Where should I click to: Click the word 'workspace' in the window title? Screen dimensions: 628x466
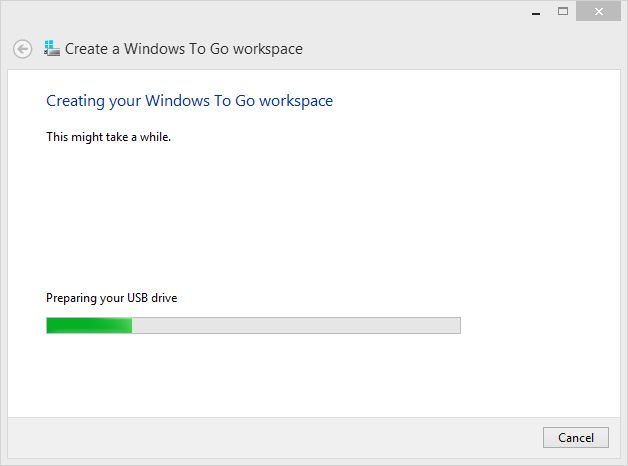coord(268,49)
